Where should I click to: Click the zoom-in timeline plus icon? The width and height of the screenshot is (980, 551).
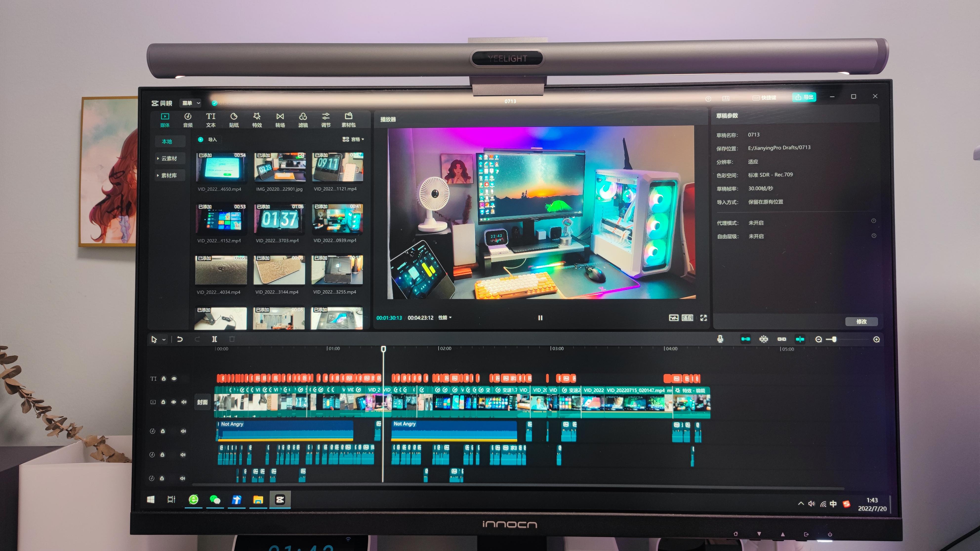(877, 339)
